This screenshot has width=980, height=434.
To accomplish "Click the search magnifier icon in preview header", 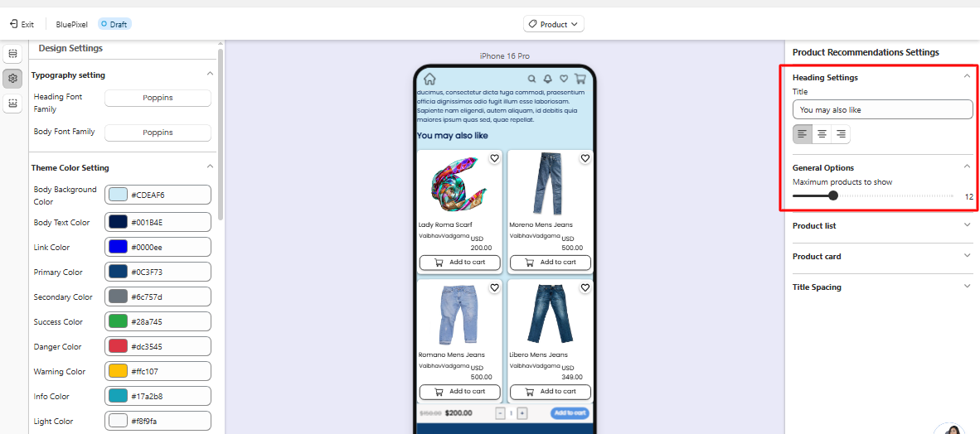I will (532, 80).
